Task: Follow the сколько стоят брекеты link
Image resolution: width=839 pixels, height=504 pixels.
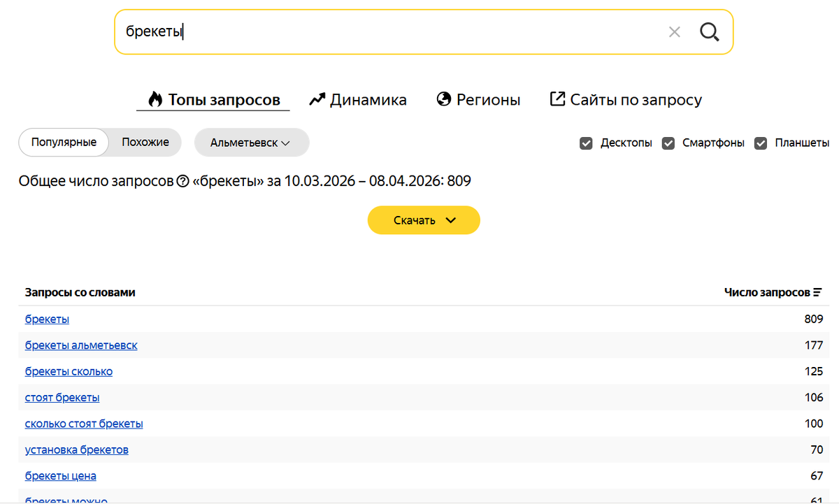Action: pos(83,423)
